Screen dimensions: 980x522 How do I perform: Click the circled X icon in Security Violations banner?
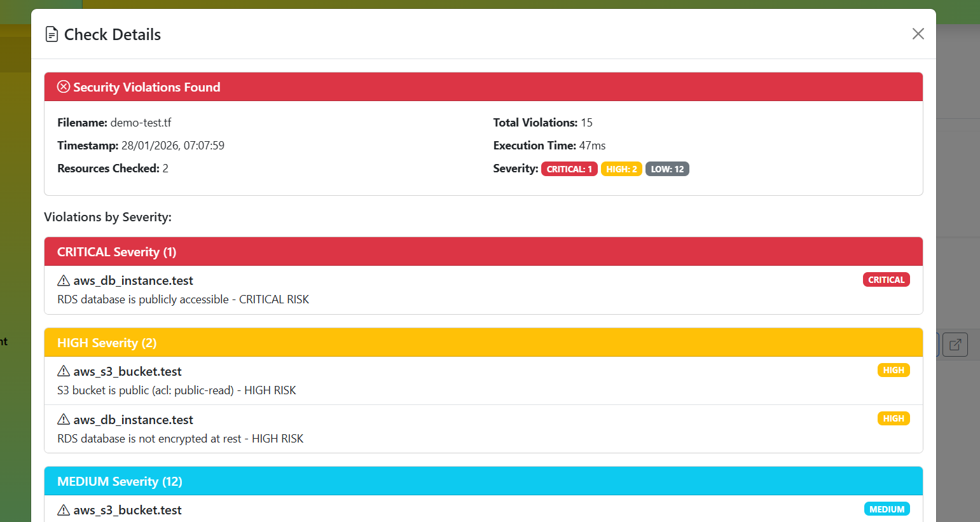(63, 86)
